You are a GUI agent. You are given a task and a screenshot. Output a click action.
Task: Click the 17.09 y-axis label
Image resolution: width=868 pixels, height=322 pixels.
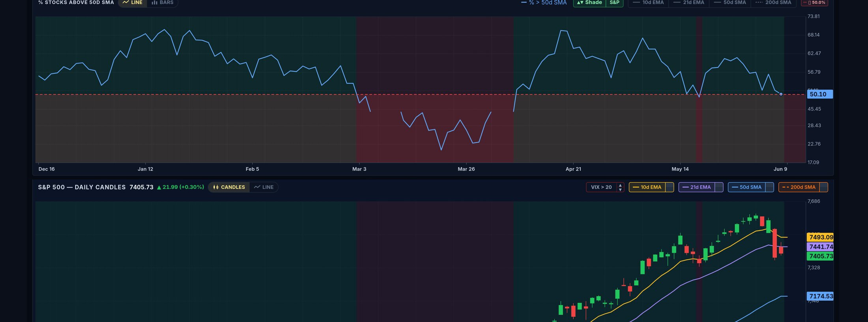point(813,162)
